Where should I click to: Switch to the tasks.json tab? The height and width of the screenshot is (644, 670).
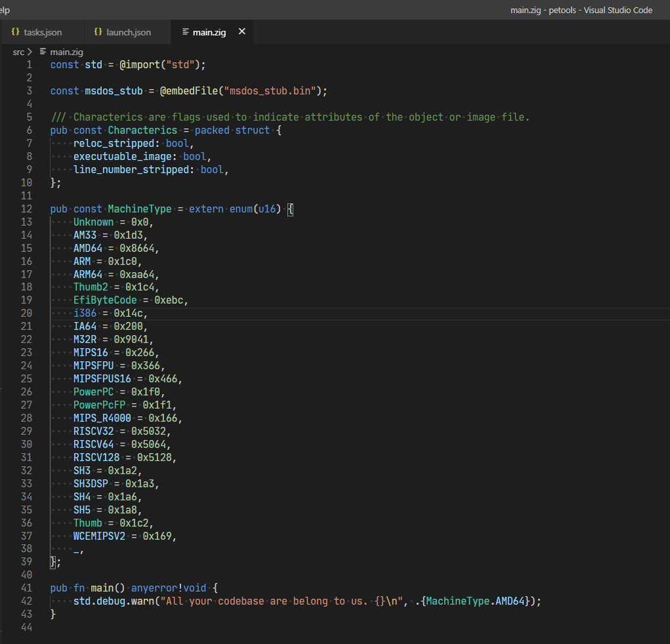point(42,32)
